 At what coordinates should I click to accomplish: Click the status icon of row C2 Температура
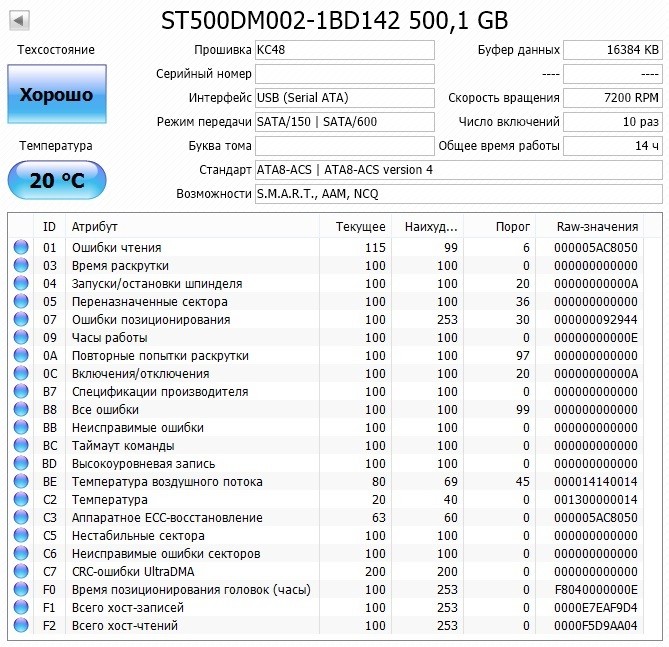tap(21, 499)
